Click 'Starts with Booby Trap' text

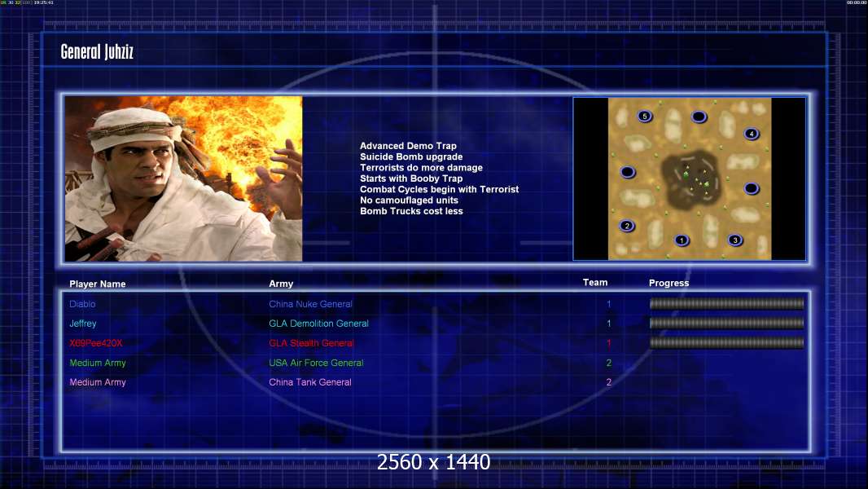click(411, 178)
